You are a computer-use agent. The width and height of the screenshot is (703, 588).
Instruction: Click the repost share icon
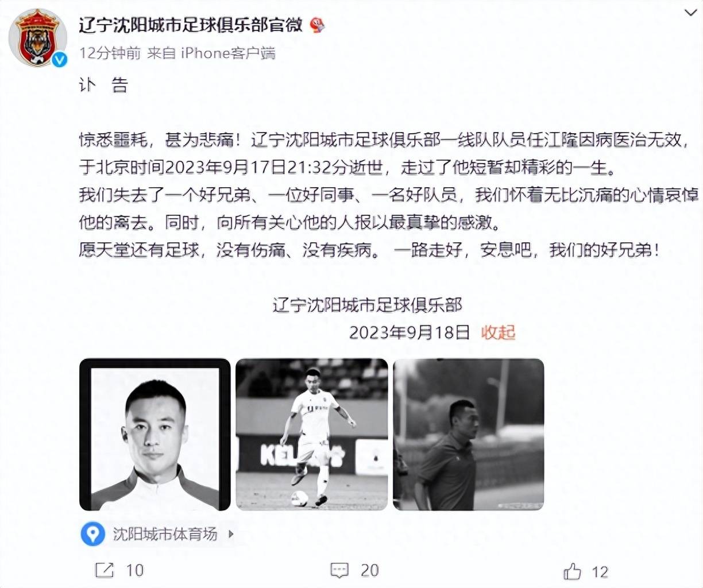104,570
